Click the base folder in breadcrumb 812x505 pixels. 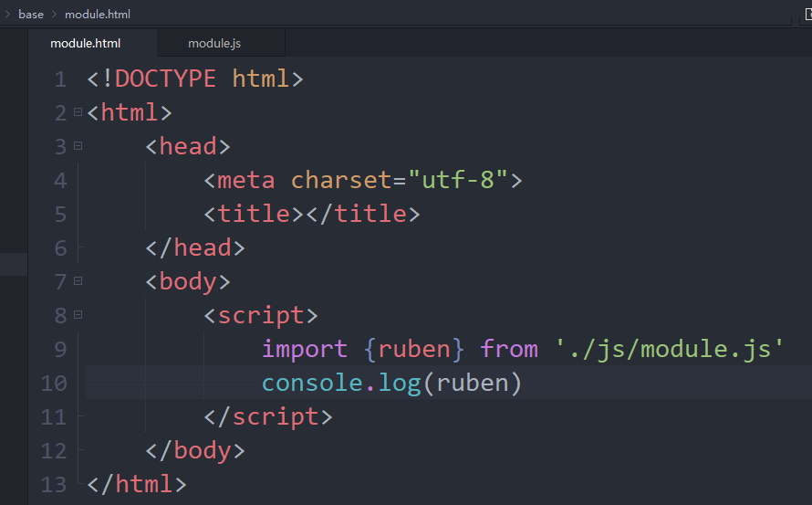click(x=31, y=15)
